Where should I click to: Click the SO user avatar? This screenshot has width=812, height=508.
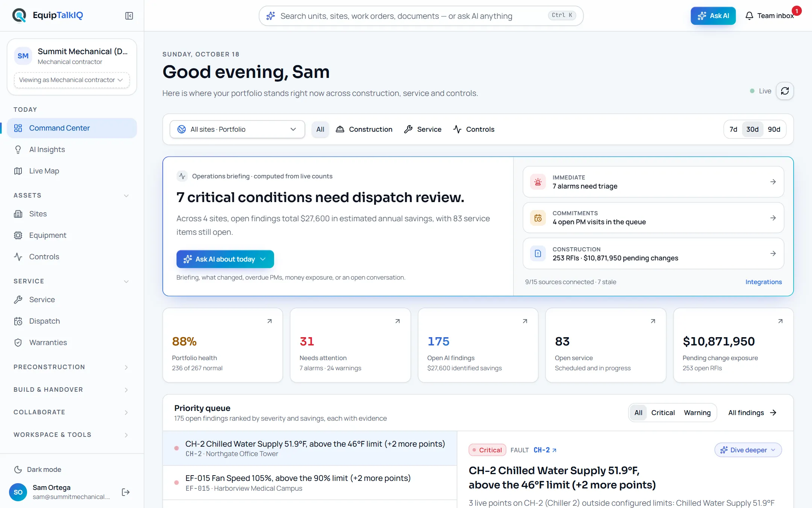tap(18, 492)
